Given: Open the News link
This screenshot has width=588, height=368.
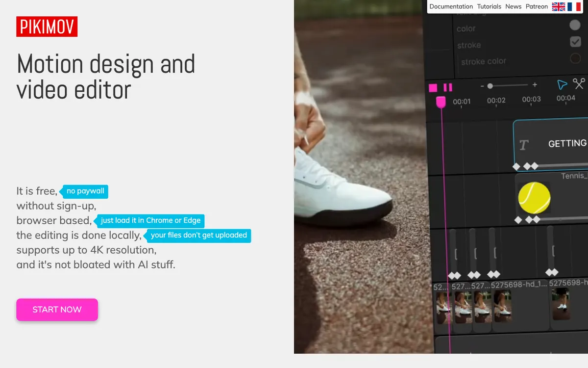Looking at the screenshot, I should pyautogui.click(x=514, y=6).
